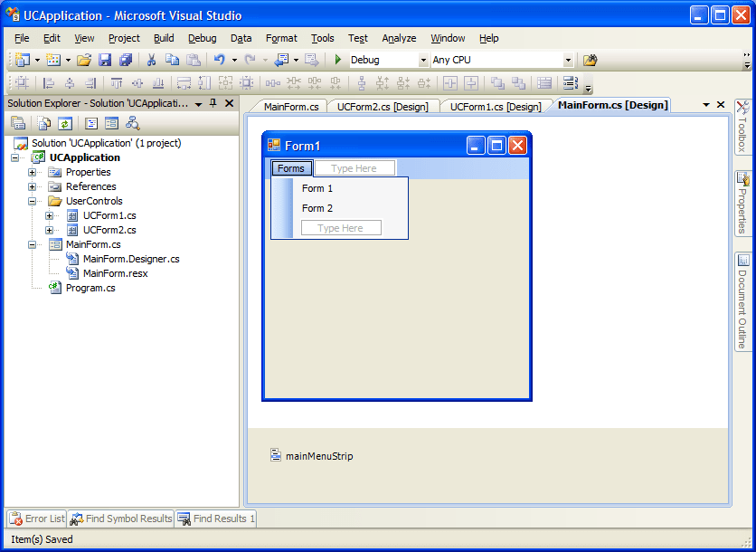Image resolution: width=756 pixels, height=552 pixels.
Task: Toggle auto-hide pin on Solution Explorer
Action: (x=214, y=103)
